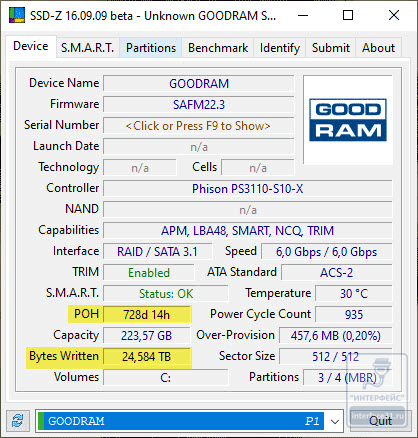The image size is (418, 438).
Task: Select the GOODRAM P1 drive entry
Action: pyautogui.click(x=181, y=421)
